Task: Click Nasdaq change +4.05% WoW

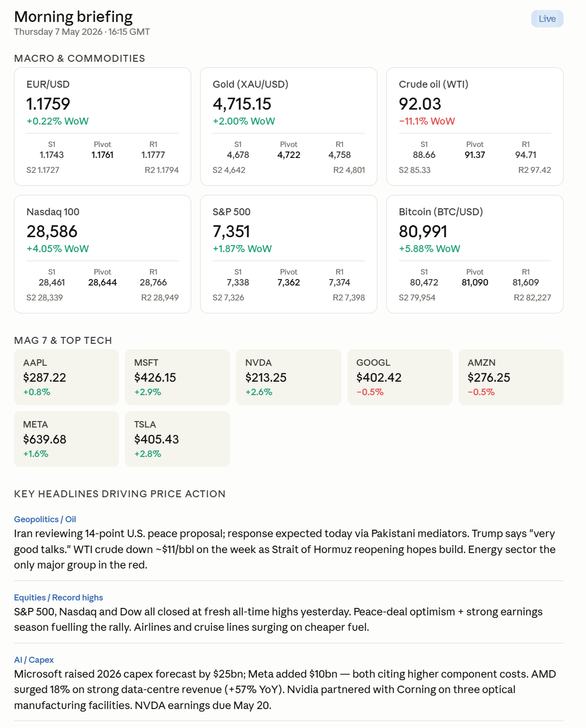Action: [x=57, y=249]
